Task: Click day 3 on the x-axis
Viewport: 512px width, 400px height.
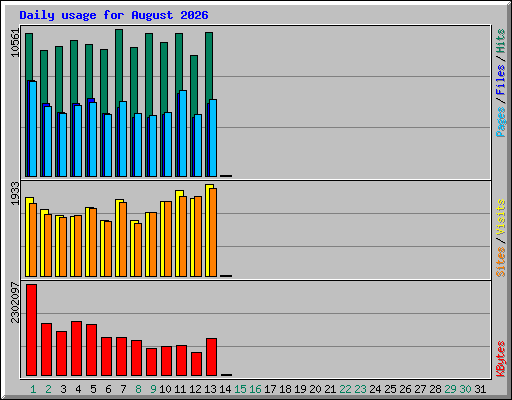Action: coord(63,389)
